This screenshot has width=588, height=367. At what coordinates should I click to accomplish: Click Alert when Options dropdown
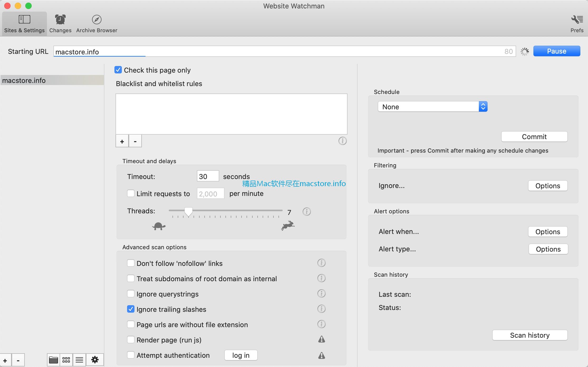[x=548, y=231]
